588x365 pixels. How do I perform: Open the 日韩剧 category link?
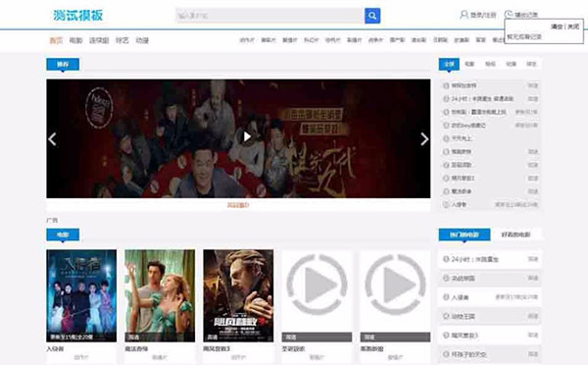(x=440, y=40)
